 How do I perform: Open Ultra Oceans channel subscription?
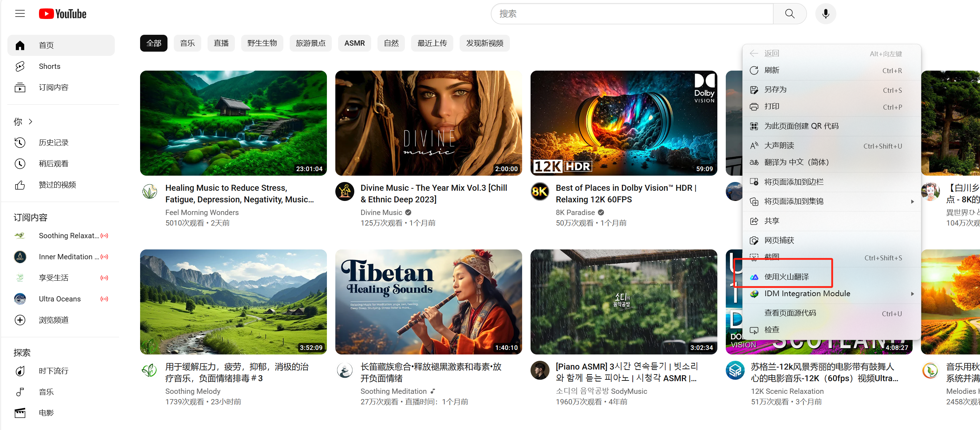[61, 299]
